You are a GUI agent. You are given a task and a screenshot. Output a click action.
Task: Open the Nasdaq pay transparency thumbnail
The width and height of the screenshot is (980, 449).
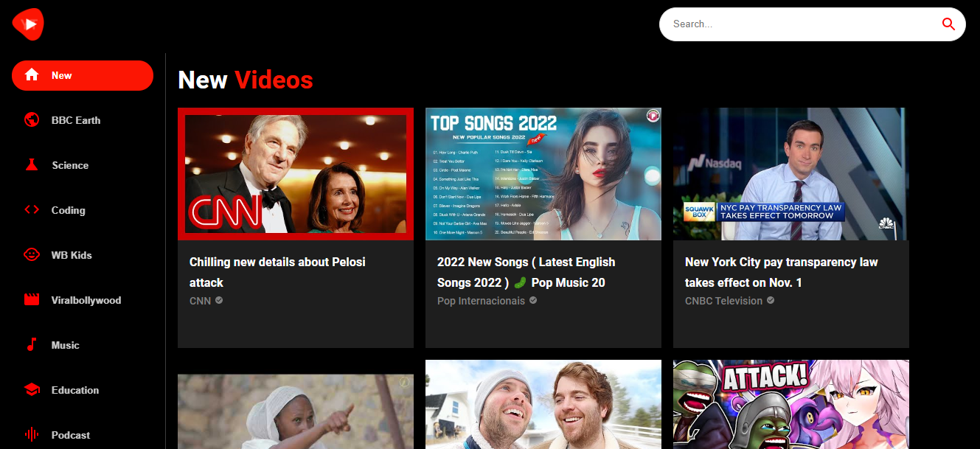click(791, 174)
